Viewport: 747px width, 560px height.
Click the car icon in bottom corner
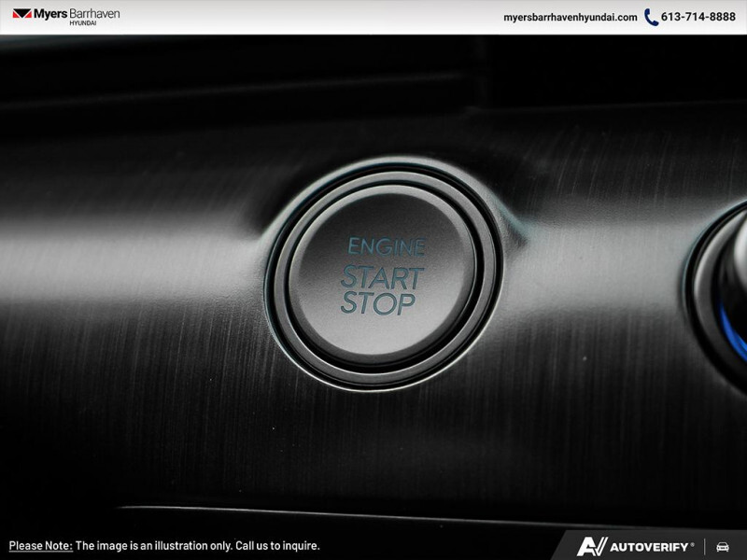pyautogui.click(x=722, y=546)
